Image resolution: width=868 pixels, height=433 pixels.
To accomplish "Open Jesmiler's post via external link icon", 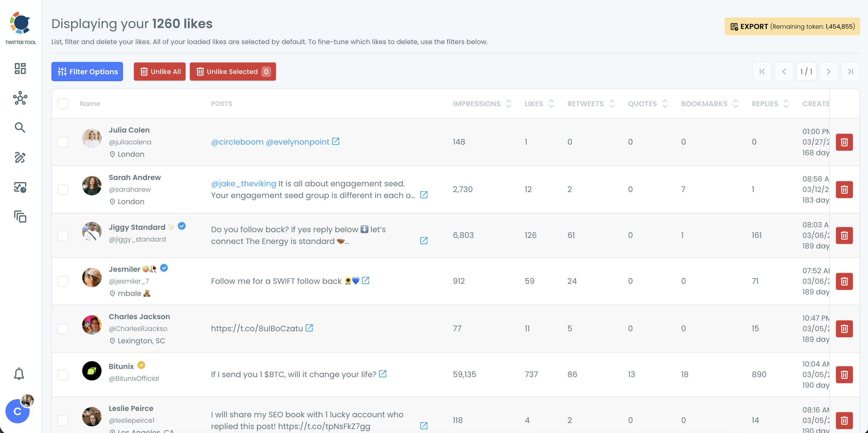I will tap(366, 281).
